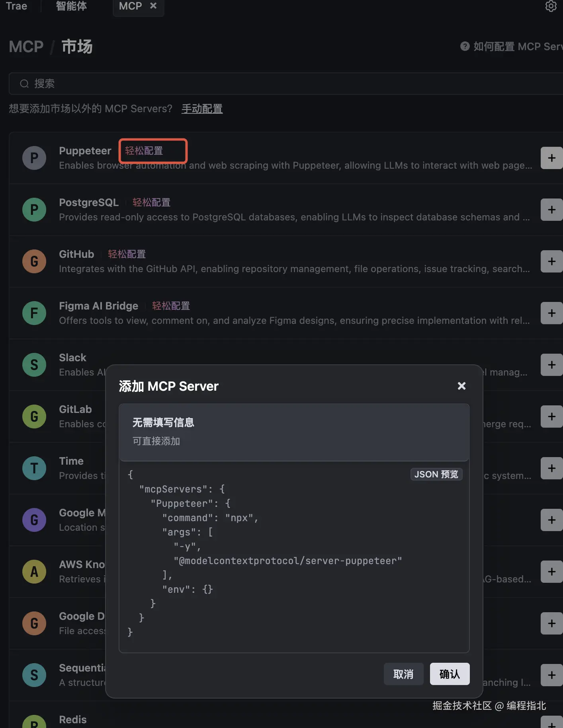Add Figma AI Bridge via plus button
The image size is (563, 728).
point(551,313)
